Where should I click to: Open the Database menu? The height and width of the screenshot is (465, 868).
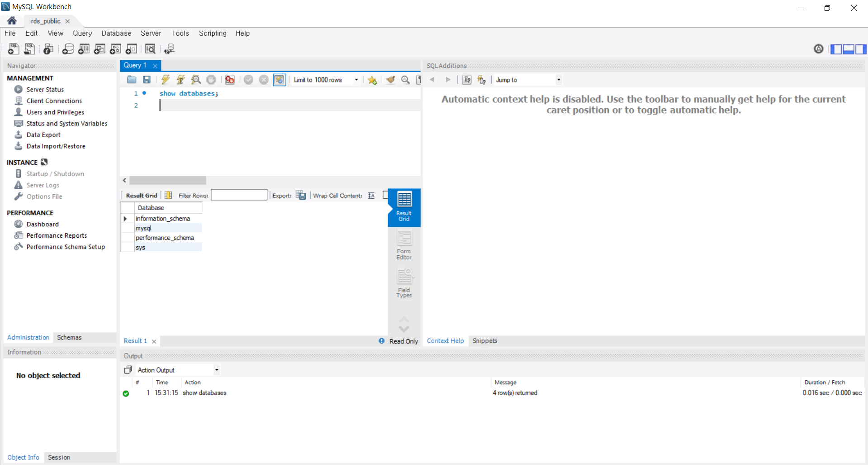click(116, 34)
